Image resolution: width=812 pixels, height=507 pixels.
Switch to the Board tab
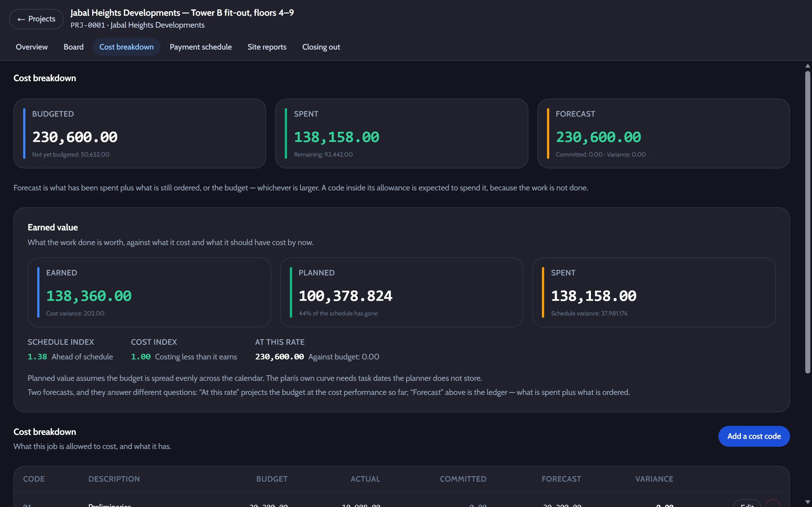pos(74,47)
